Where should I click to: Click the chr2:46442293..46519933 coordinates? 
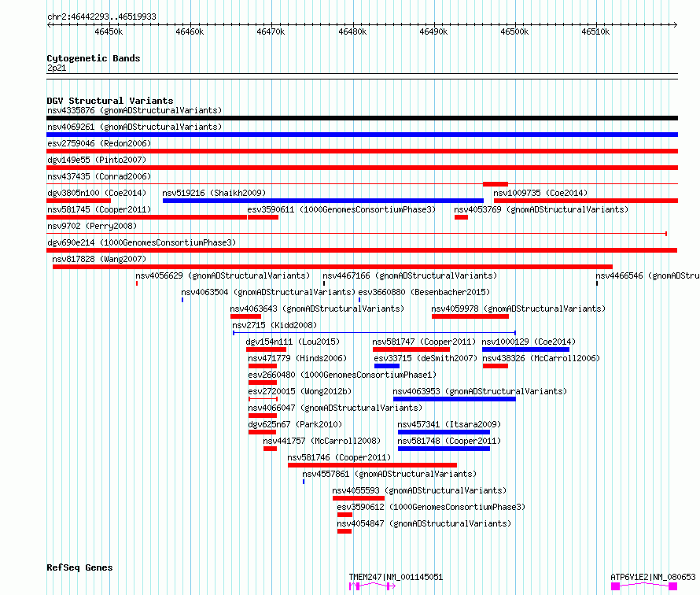(x=101, y=17)
